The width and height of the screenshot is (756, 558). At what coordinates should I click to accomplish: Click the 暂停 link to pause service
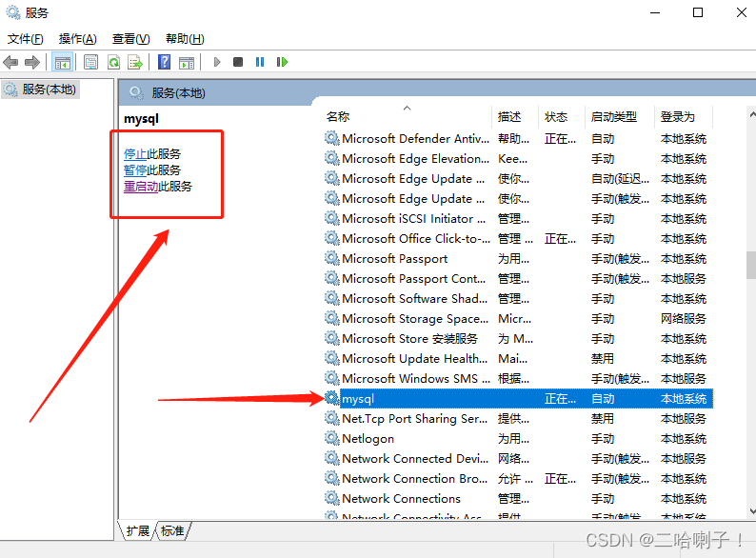[x=135, y=169]
